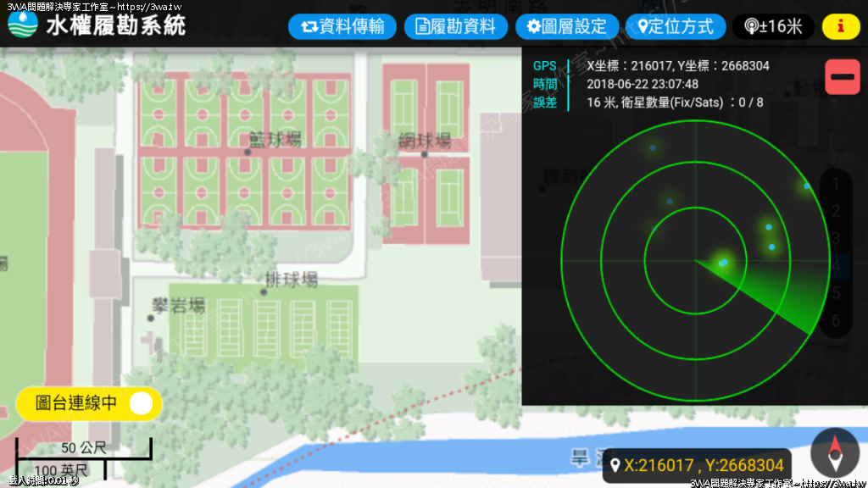Open the 資料傳輸 data transfer menu
The width and height of the screenshot is (868, 488).
click(342, 27)
